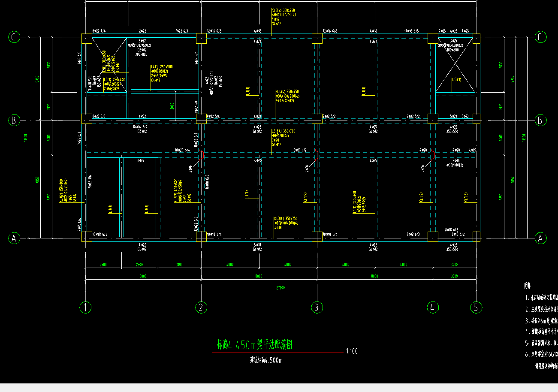Select rebar text 10Φ20 6/4 left of axis 2
Viewport: 558px width, 392px height.
coord(182,150)
